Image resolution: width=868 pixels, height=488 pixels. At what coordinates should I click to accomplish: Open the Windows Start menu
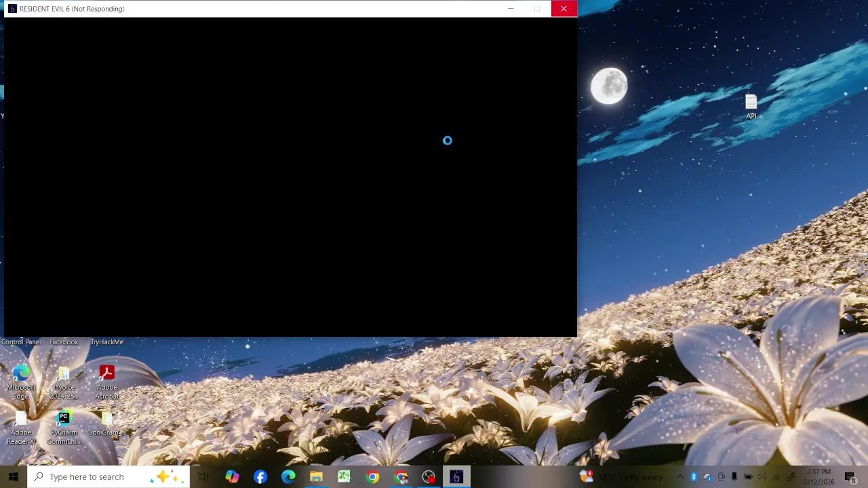(x=13, y=476)
